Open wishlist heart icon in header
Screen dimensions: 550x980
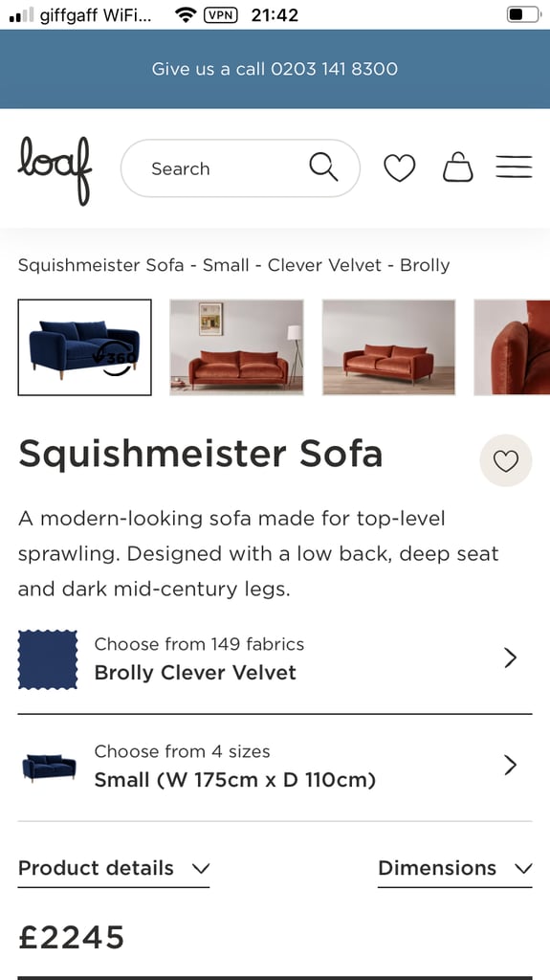pos(400,168)
